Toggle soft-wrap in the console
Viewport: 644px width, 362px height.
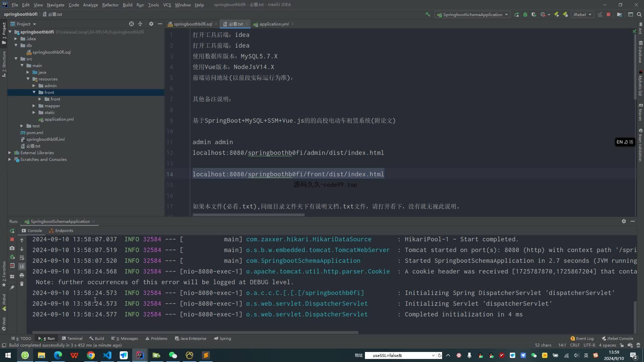[x=22, y=257]
